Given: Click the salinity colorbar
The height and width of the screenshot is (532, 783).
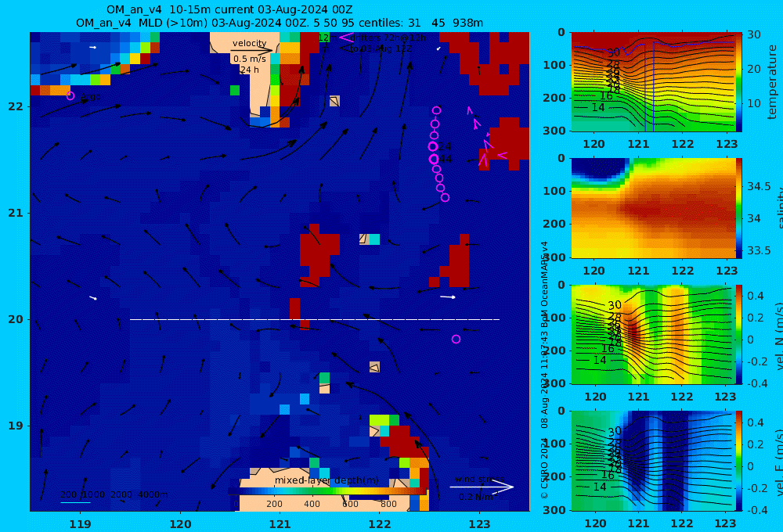Looking at the screenshot, I should (738, 208).
